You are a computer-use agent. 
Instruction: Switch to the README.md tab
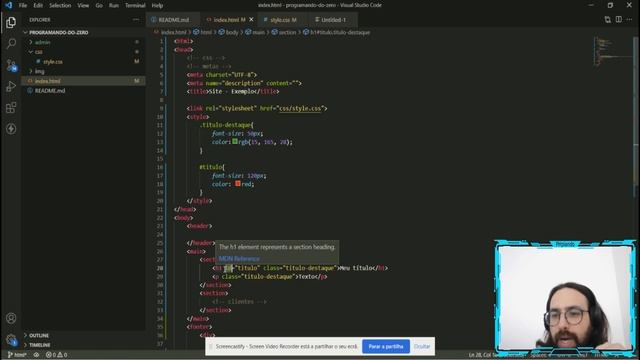tap(173, 20)
